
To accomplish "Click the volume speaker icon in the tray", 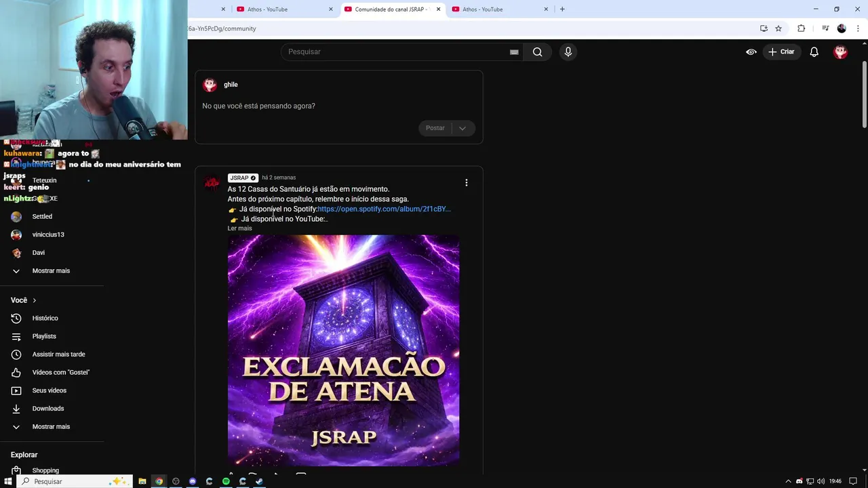I will 821,481.
